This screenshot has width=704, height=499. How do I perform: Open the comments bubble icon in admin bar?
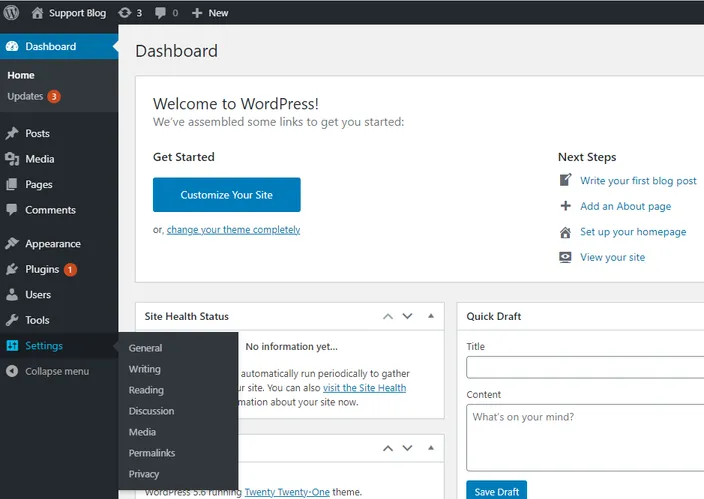tap(160, 13)
